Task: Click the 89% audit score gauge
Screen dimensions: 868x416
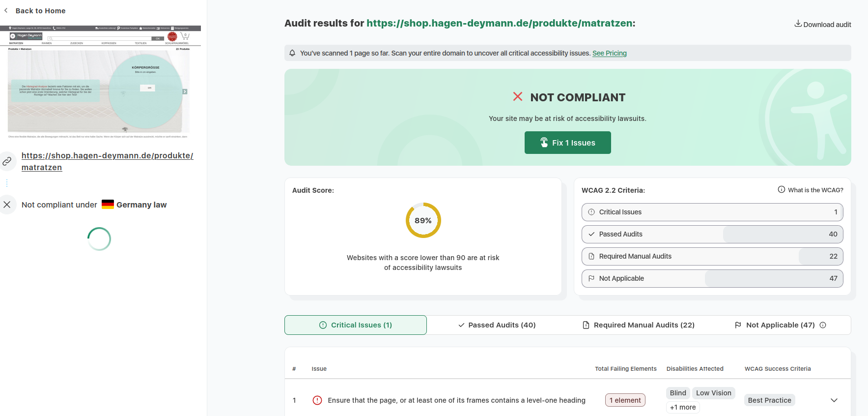Action: [x=423, y=220]
